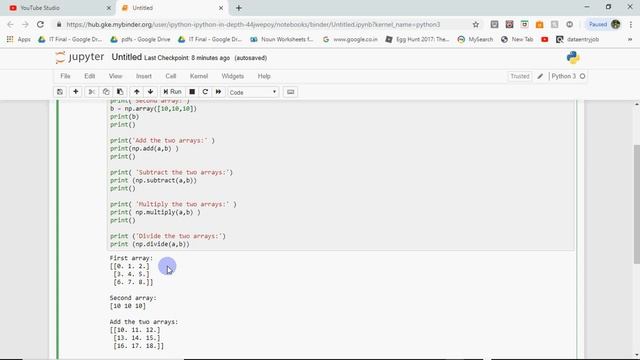640x360 pixels.
Task: Open the pdfs - Google Drive bookmark
Action: pos(140,40)
